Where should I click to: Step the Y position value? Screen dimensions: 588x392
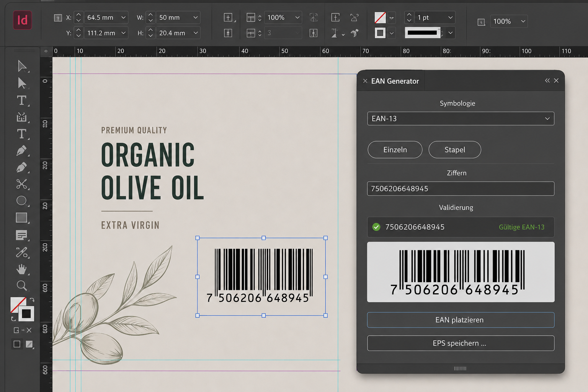[x=78, y=33]
